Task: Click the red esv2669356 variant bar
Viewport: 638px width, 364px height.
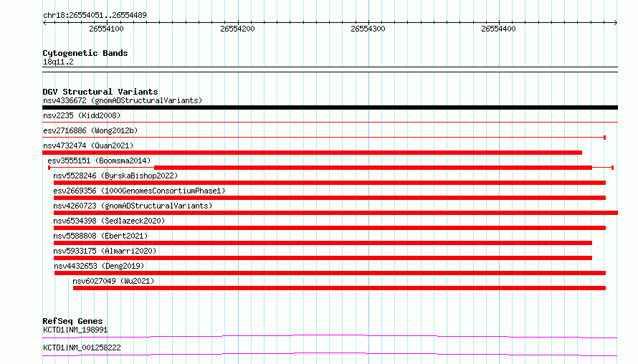Action: [x=330, y=198]
